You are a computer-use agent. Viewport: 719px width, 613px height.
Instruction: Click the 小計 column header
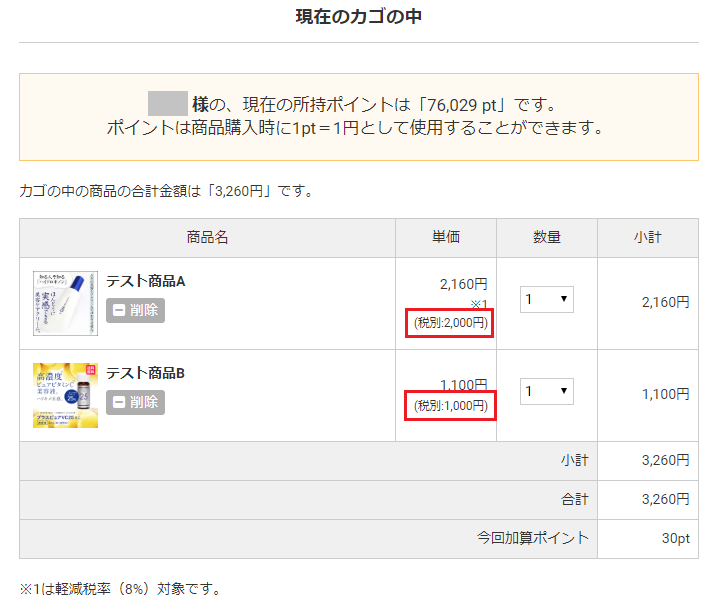click(647, 238)
